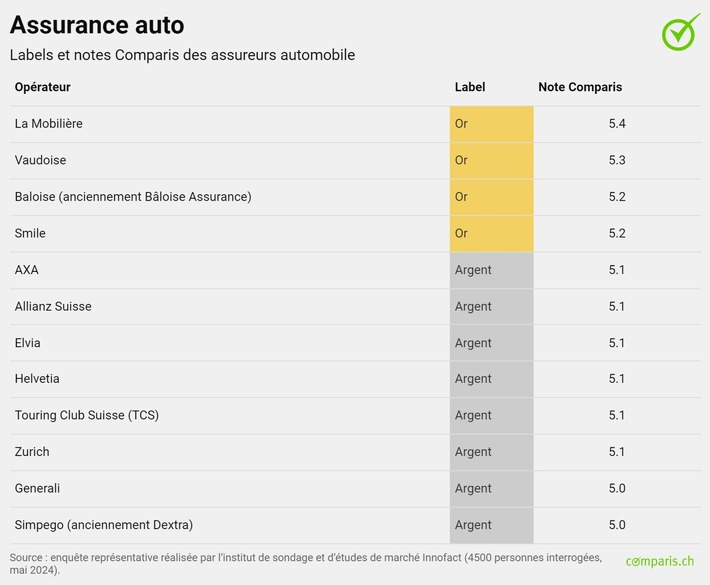This screenshot has height=585, width=710.
Task: Click Allianz Suisse operator name
Action: click(x=53, y=306)
